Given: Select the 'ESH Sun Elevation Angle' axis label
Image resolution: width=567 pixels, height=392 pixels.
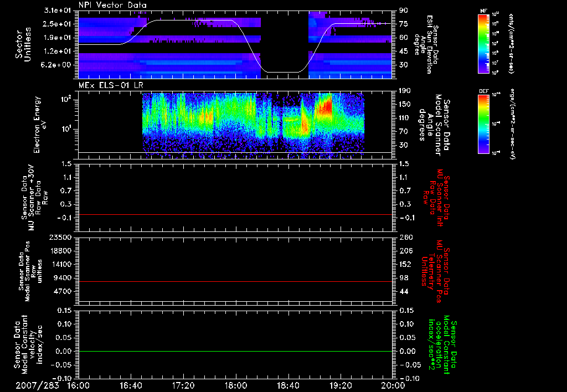Looking at the screenshot, I should click(x=426, y=44).
